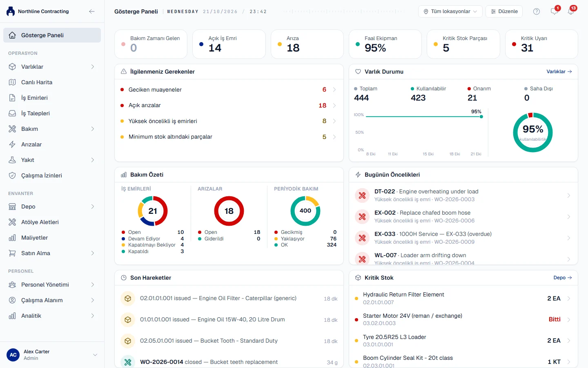Screen dimensions: 588x368
Task: Open Analitik in sidebar
Action: 52,316
